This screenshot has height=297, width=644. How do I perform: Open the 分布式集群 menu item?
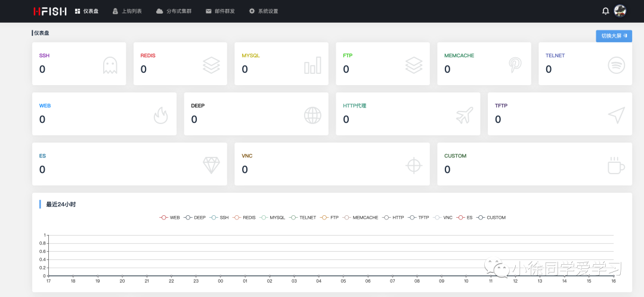[x=174, y=11]
